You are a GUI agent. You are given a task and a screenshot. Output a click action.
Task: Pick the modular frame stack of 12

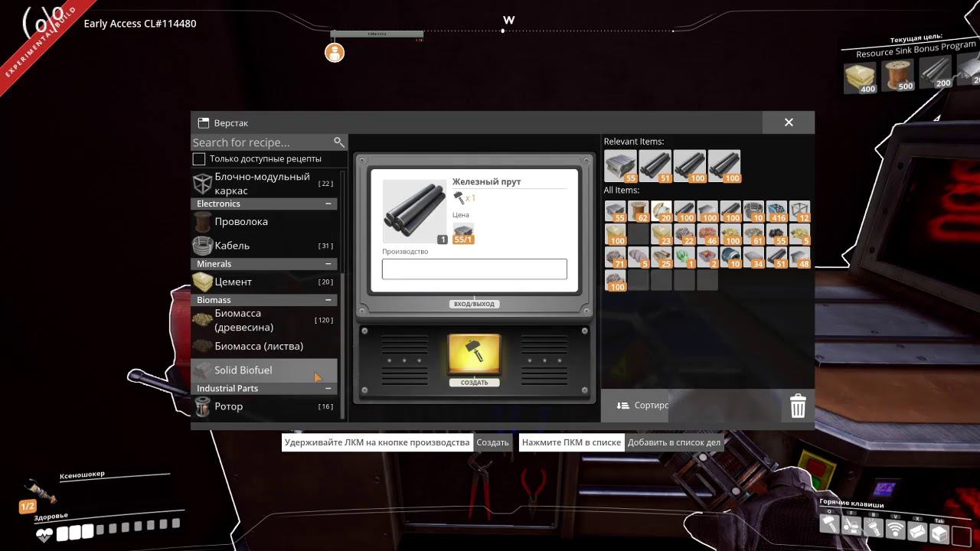(x=799, y=211)
